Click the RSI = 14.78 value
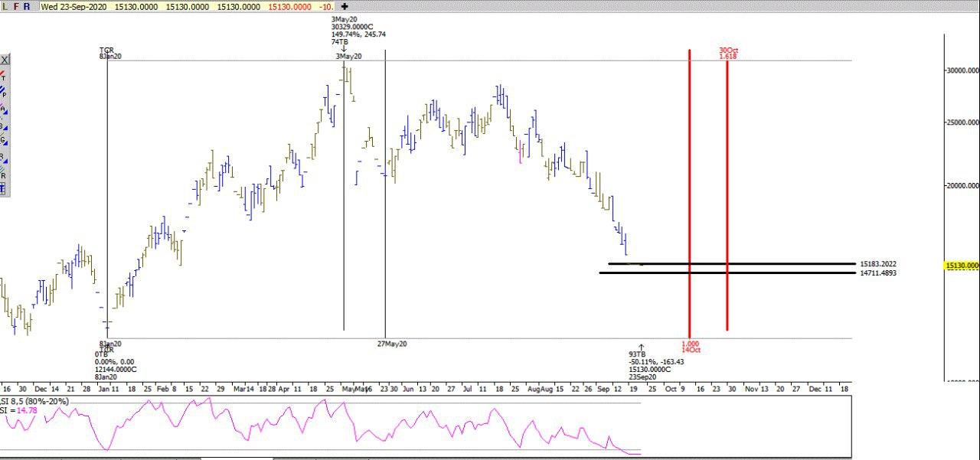 pyautogui.click(x=18, y=411)
